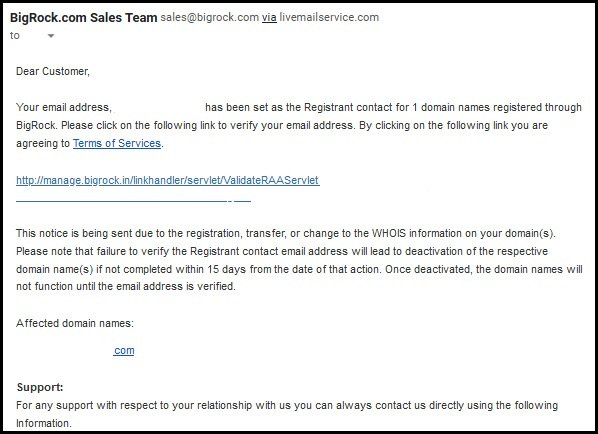
Task: Click the "Information." text on last line
Action: point(43,423)
